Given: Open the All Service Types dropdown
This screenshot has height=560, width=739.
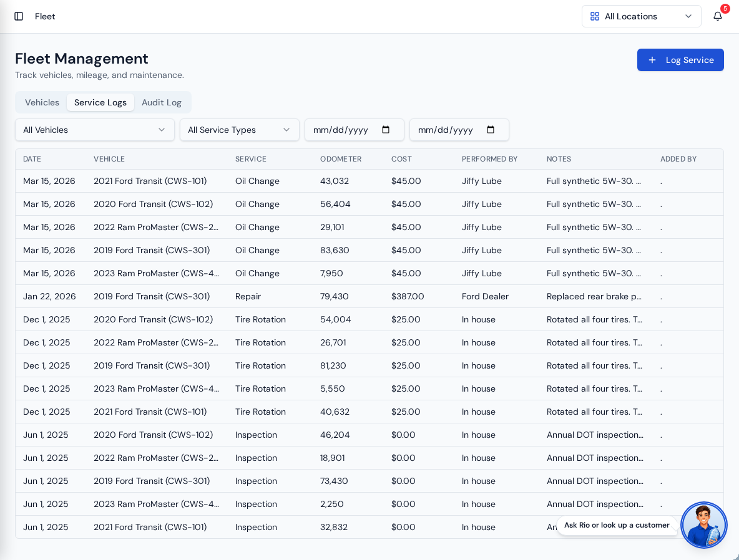Looking at the screenshot, I should (240, 130).
